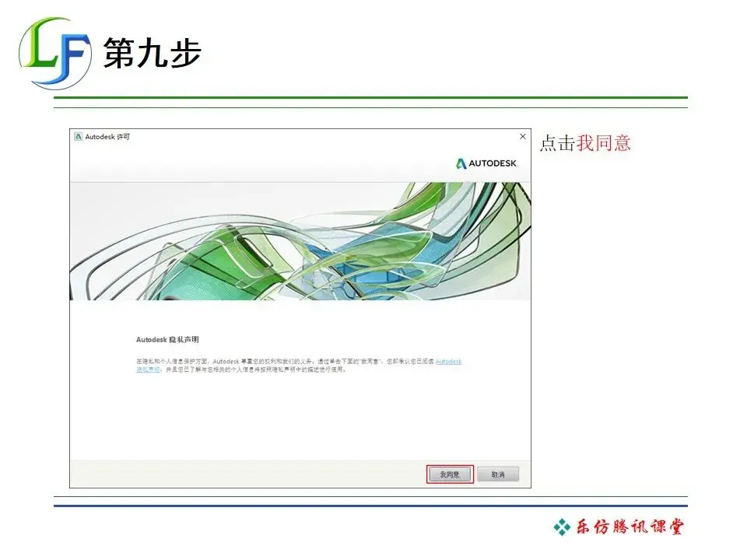
Task: Click the 我同意 (I Agree) button
Action: coord(450,474)
